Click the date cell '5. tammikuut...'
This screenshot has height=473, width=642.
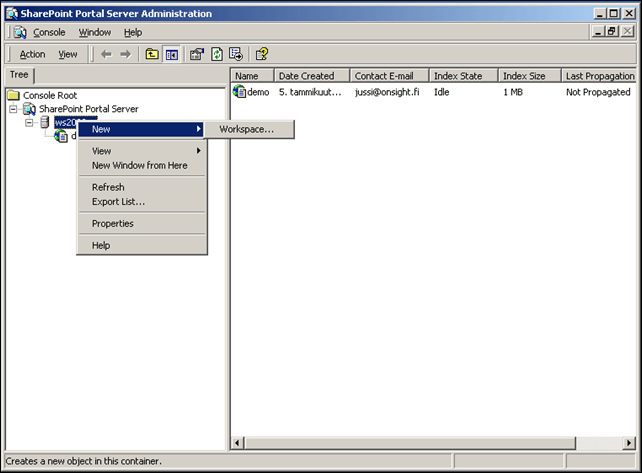(x=310, y=92)
